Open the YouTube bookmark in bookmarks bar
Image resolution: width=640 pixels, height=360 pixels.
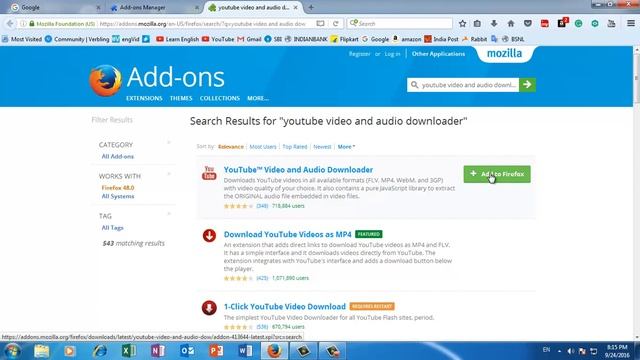point(218,39)
